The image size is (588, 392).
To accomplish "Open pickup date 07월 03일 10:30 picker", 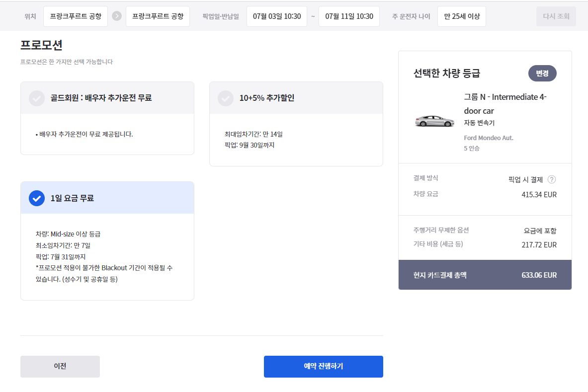I will (x=277, y=16).
